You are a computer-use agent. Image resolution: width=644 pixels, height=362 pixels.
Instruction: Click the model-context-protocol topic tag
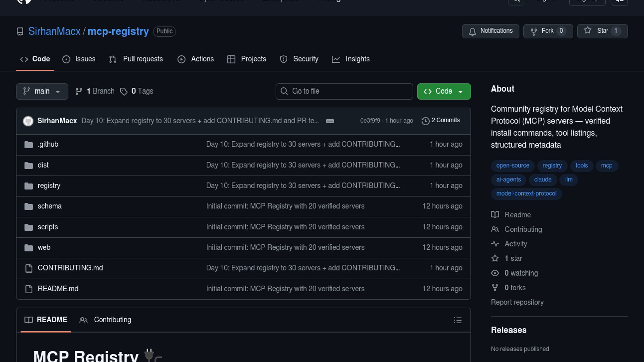pyautogui.click(x=526, y=194)
